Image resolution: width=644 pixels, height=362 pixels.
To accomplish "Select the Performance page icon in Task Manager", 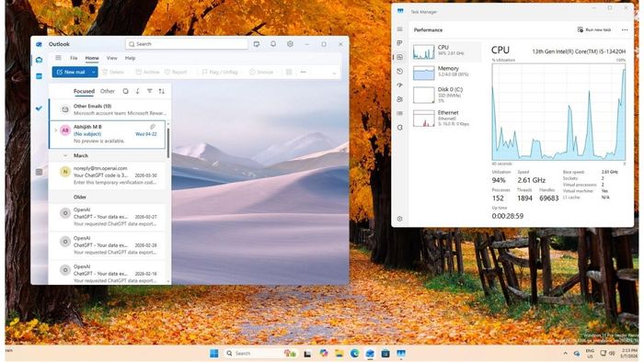I will pos(399,57).
